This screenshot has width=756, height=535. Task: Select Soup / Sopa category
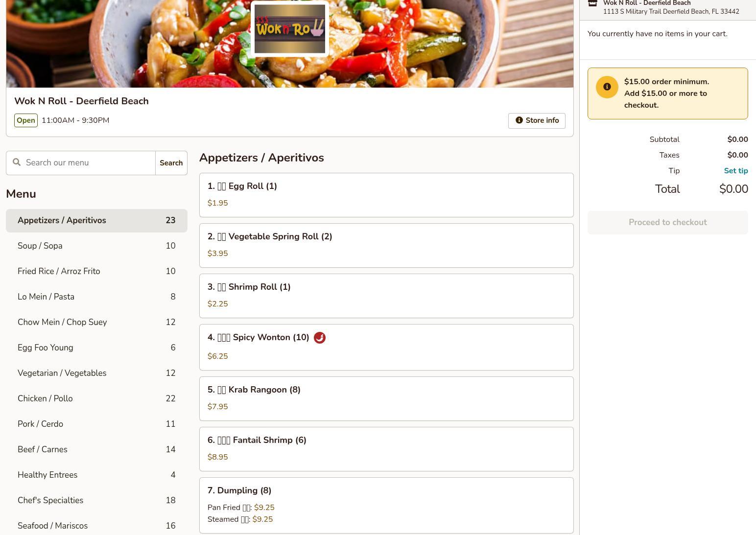[96, 246]
